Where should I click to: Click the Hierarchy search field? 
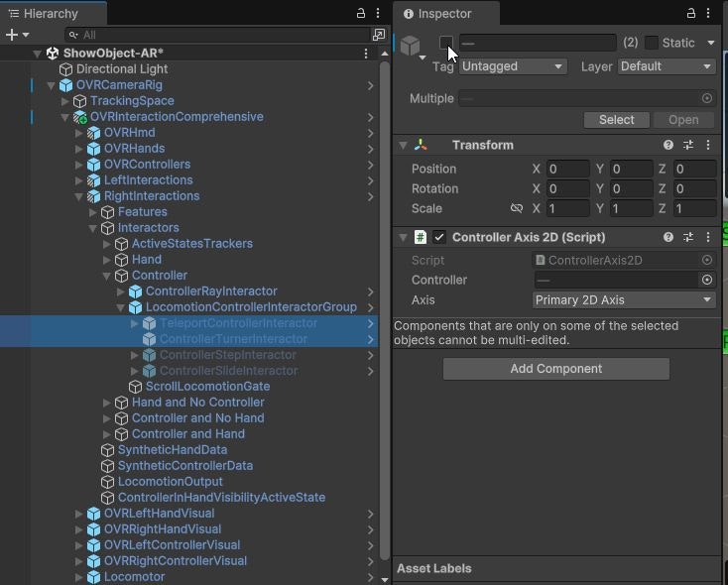(217, 35)
